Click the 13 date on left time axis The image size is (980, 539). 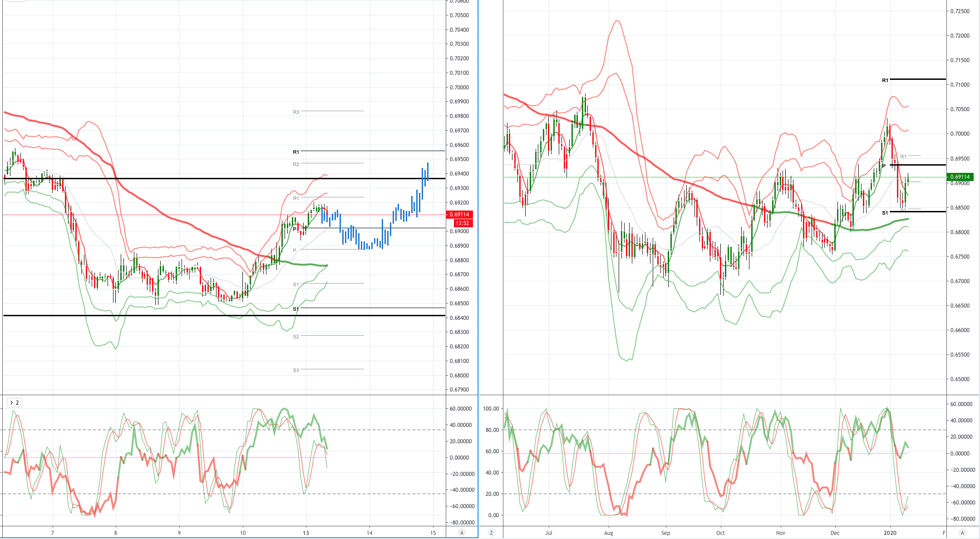pyautogui.click(x=306, y=533)
